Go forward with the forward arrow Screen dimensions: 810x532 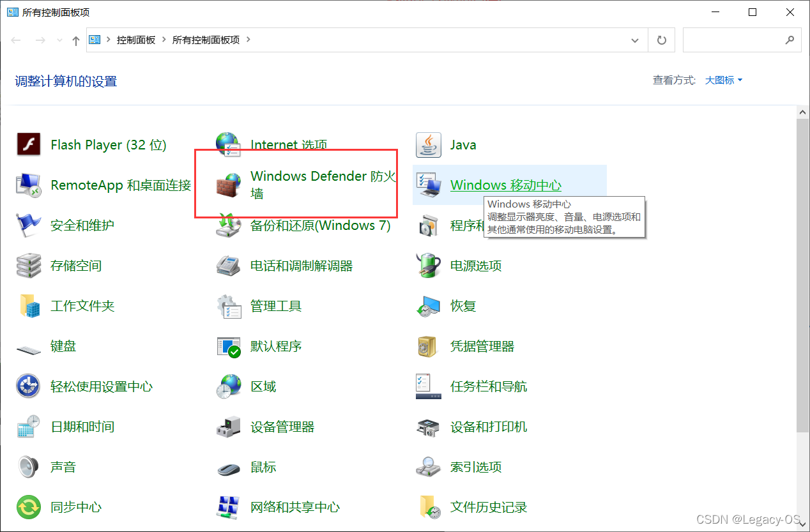40,40
